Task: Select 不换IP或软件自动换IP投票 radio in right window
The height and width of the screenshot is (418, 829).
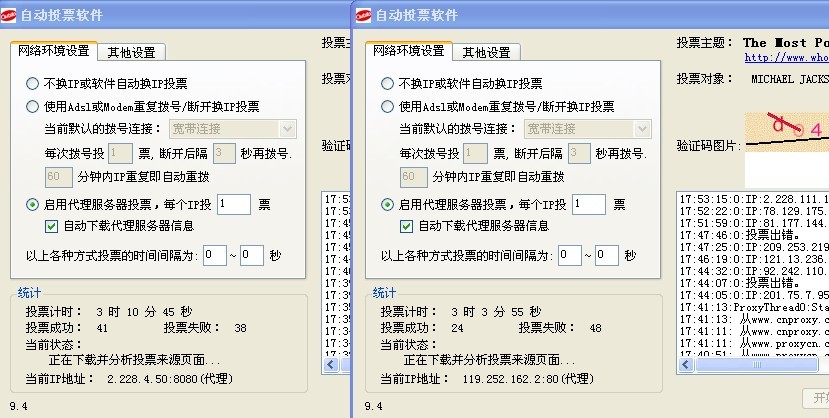Action: click(x=388, y=84)
